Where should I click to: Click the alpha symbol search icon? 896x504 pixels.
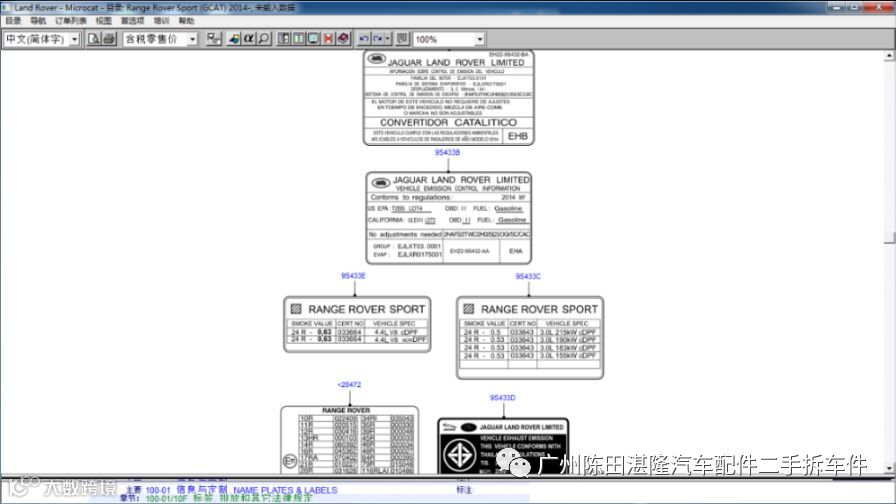(249, 39)
